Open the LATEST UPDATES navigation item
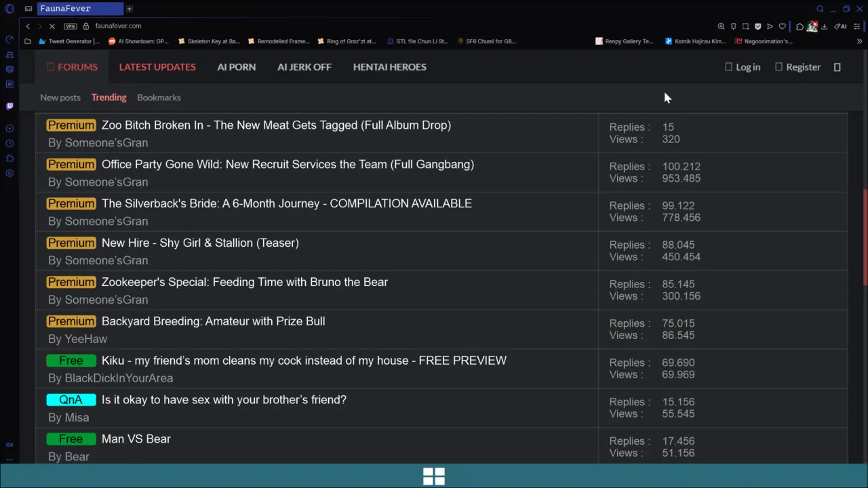 tap(157, 67)
